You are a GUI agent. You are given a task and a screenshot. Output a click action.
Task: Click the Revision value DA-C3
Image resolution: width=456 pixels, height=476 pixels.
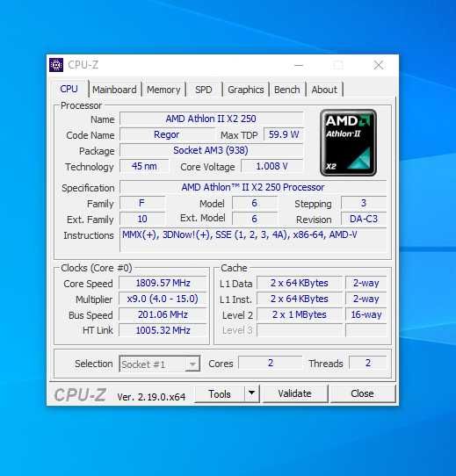coord(364,219)
